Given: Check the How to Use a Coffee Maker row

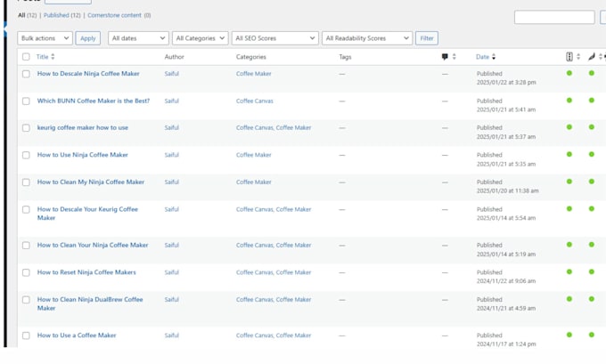Looking at the screenshot, I should [26, 336].
